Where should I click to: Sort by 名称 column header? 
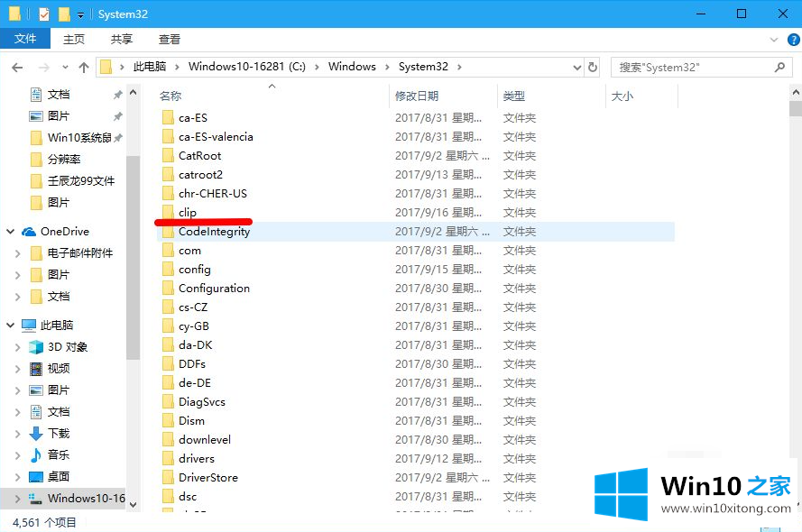click(171, 96)
